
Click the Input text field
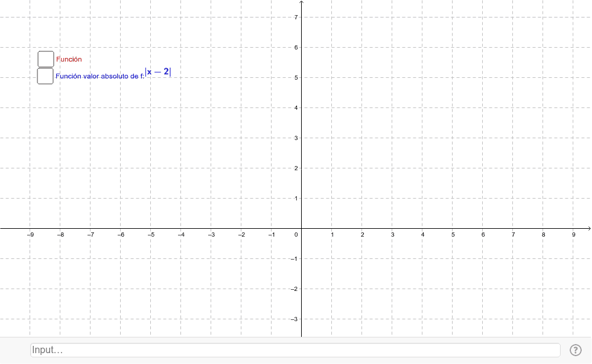tap(295, 350)
